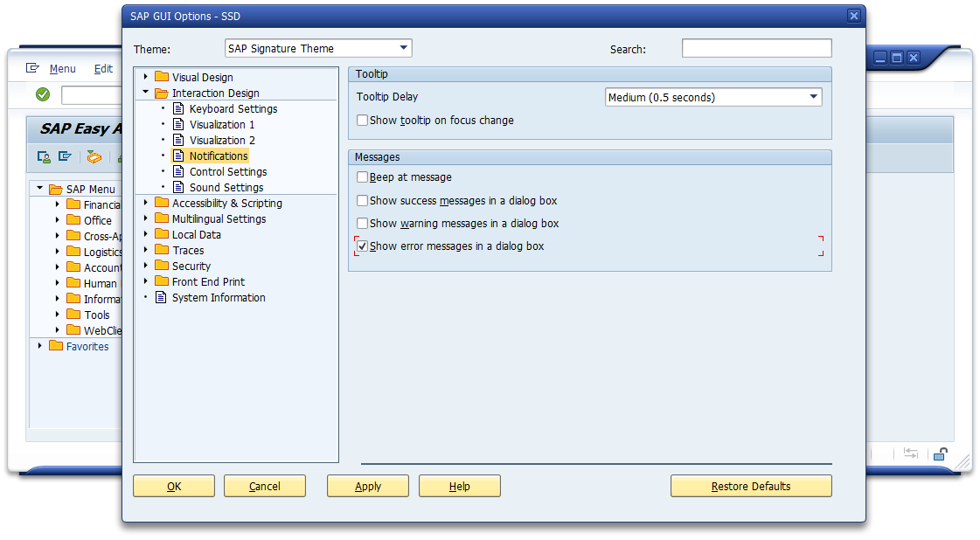Click the Search input field
This screenshot has width=980, height=540.
coord(756,48)
